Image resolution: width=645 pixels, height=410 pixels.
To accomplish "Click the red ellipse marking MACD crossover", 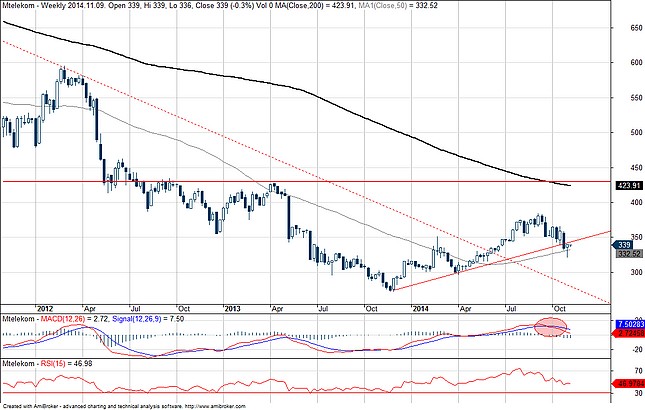I will 550,327.
